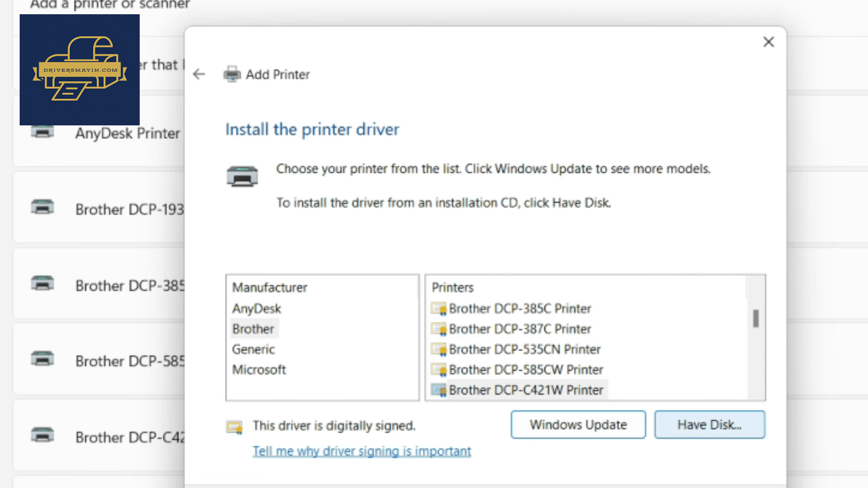Click the Printers list scrollbar thumb
868x488 pixels.
(x=755, y=319)
